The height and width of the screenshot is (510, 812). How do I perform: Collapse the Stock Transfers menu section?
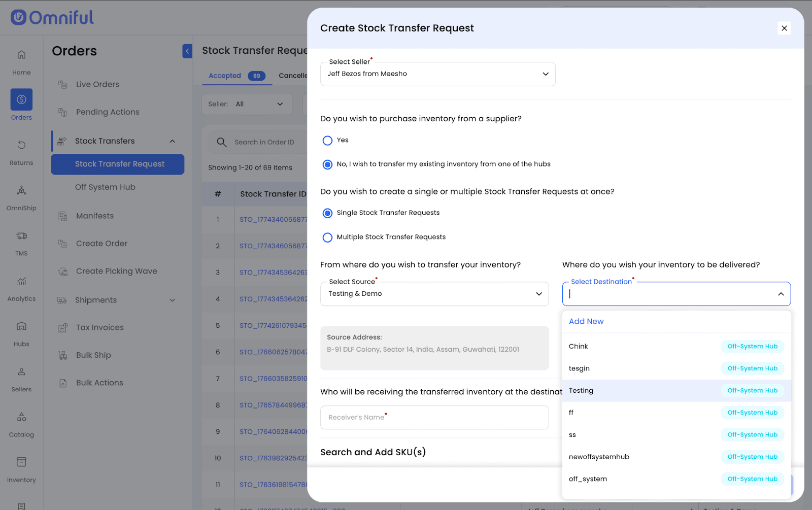(x=172, y=141)
